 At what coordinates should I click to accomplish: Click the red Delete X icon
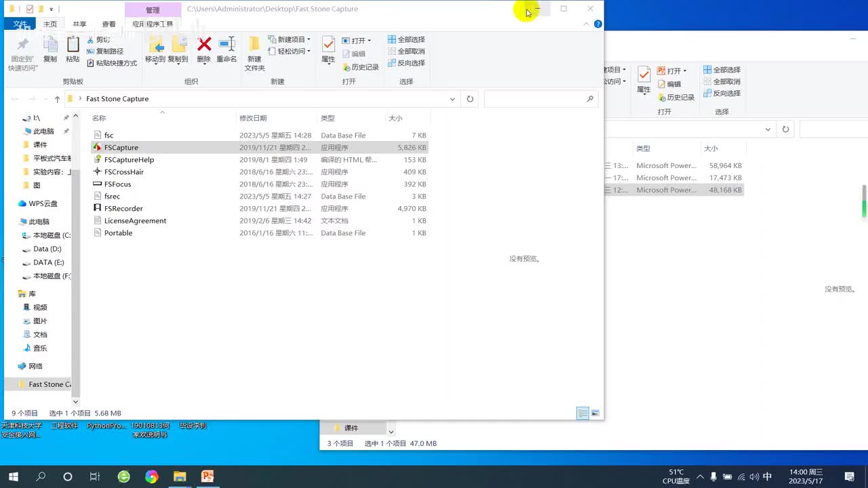coord(204,45)
